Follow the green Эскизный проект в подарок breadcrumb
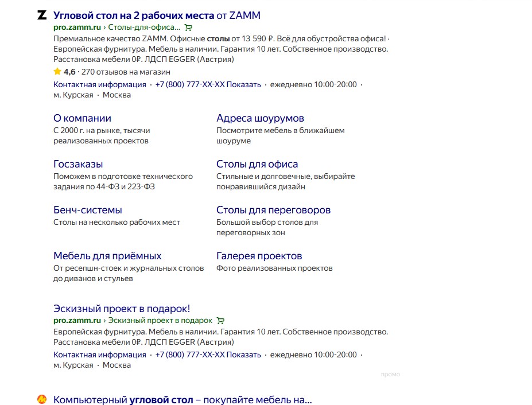Viewport: 532px width, 405px height. tap(160, 320)
